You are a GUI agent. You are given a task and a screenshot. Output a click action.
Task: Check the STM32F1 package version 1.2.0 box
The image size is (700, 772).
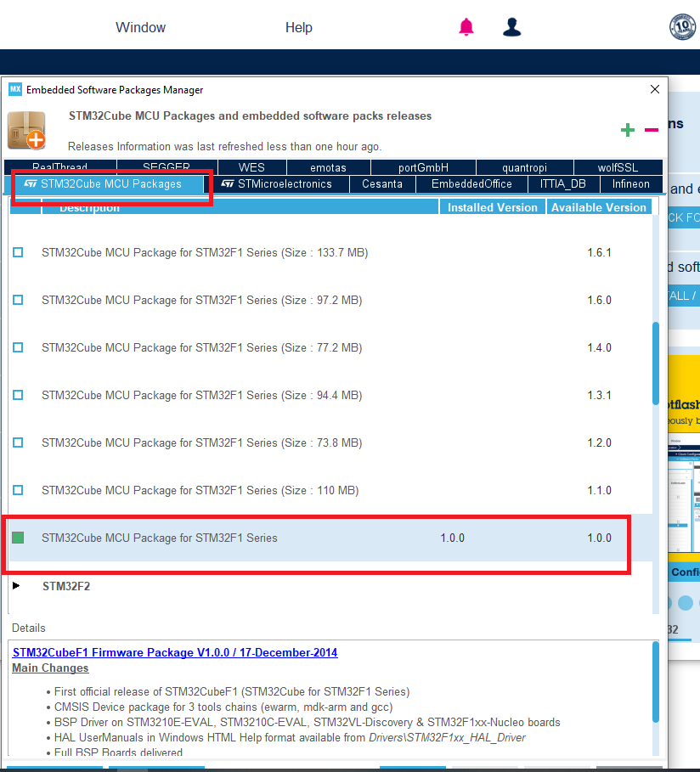[x=18, y=442]
